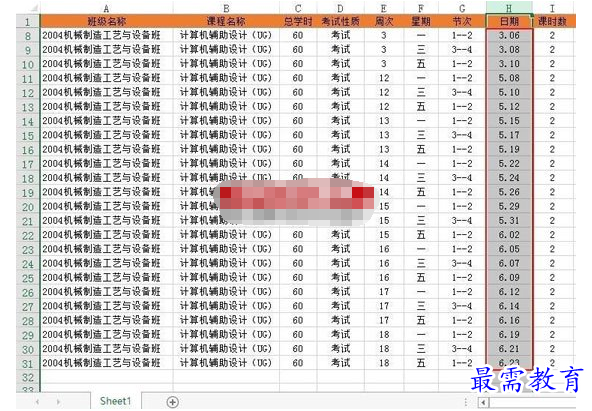Image resolution: width=592 pixels, height=411 pixels.
Task: Click the horizontal scrollbar left arrow
Action: point(483,402)
